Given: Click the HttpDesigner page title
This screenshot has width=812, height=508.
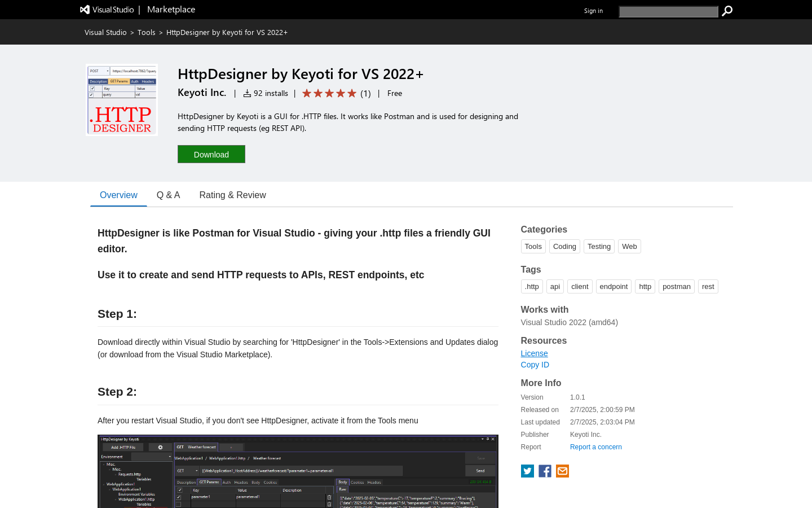Looking at the screenshot, I should point(301,74).
